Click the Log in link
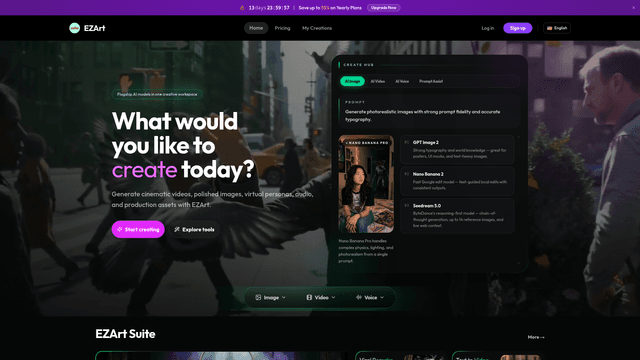 point(488,28)
